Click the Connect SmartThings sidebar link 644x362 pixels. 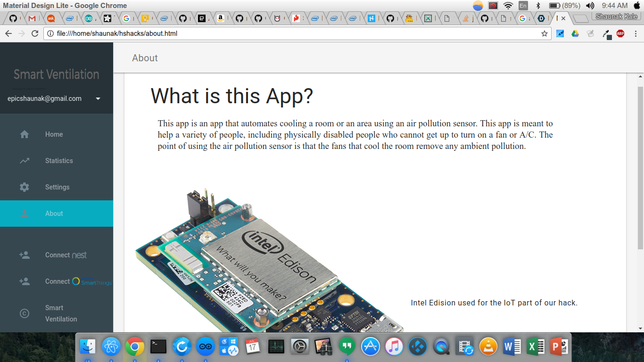57,281
